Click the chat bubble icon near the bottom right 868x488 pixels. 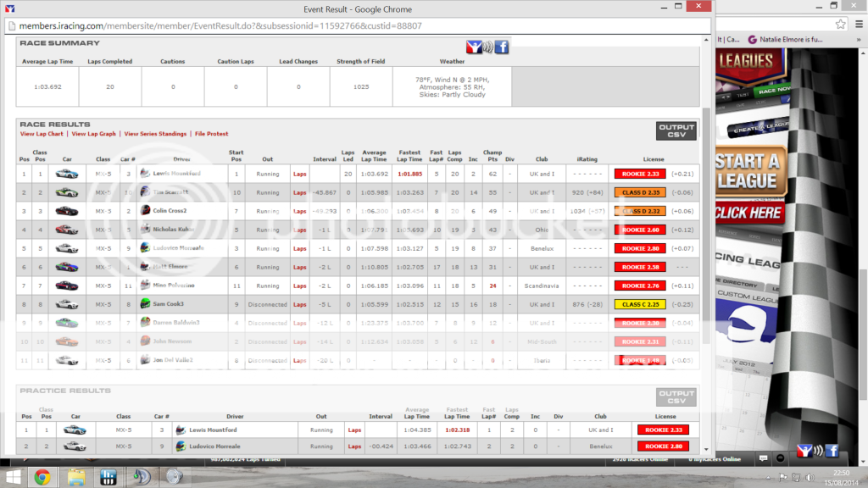(763, 457)
